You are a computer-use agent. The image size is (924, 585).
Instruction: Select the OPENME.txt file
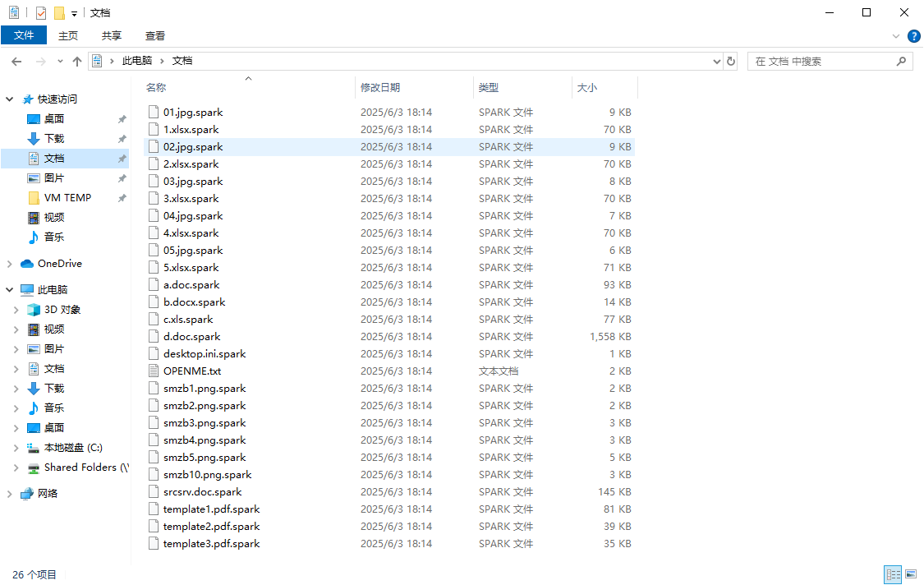tap(191, 371)
